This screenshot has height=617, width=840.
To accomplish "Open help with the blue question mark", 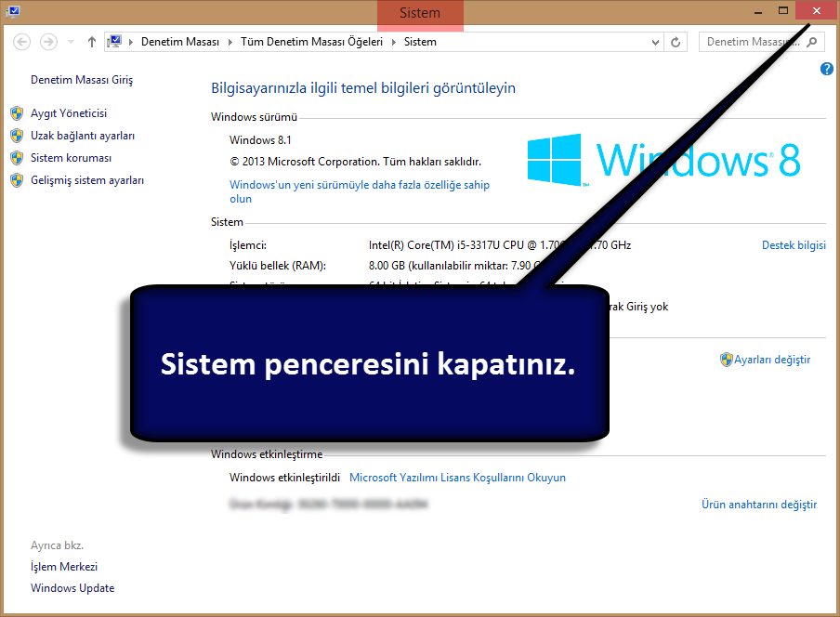I will coord(827,69).
